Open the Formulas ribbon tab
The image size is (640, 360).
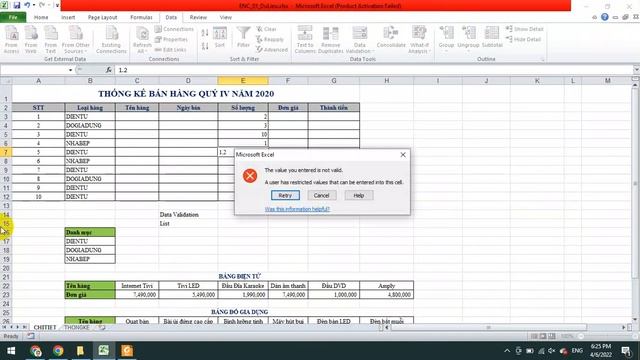point(141,18)
